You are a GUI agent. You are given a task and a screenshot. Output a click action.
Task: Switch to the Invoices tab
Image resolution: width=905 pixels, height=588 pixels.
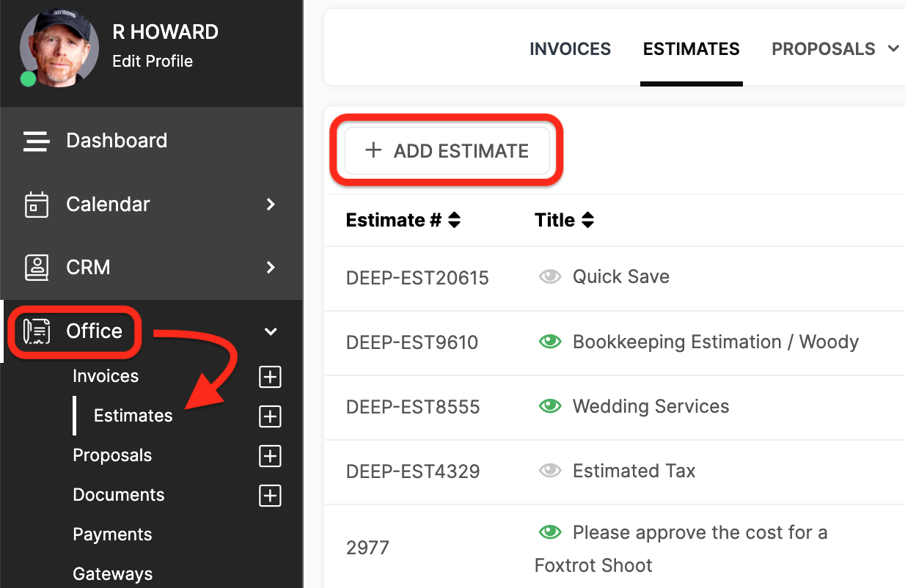click(570, 49)
